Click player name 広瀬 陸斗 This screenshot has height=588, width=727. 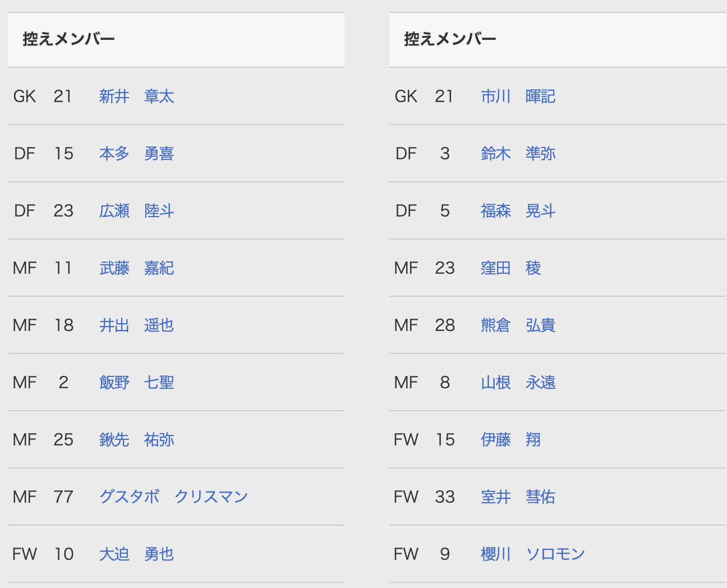[136, 211]
